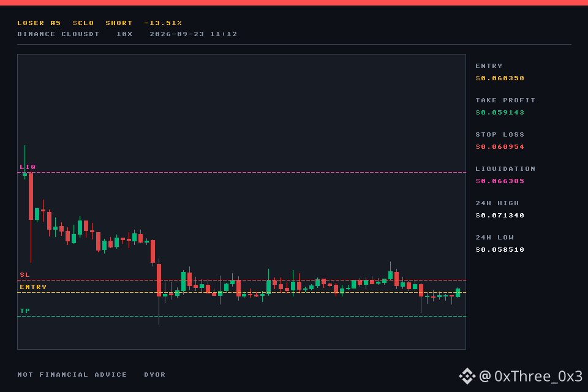Click the entry price $0.060350
This screenshot has width=588, height=392.
(x=500, y=78)
